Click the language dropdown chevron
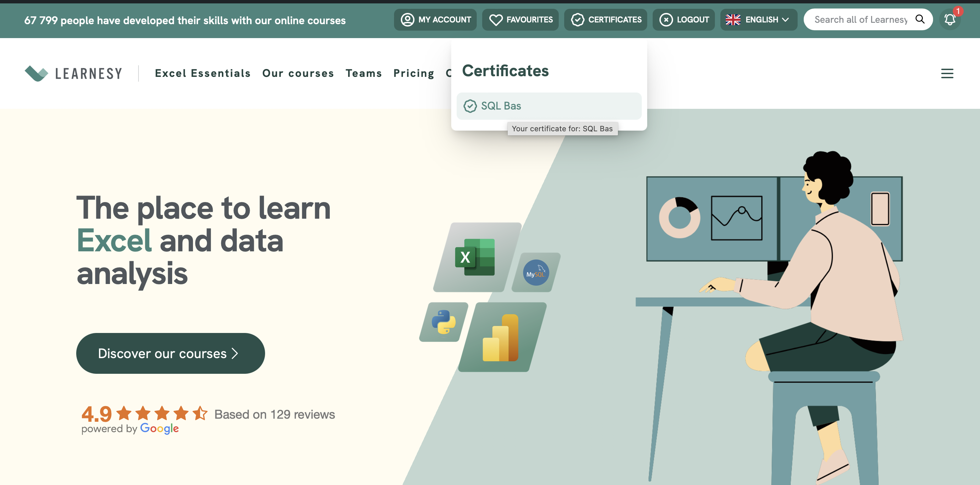The width and height of the screenshot is (980, 485). coord(785,20)
